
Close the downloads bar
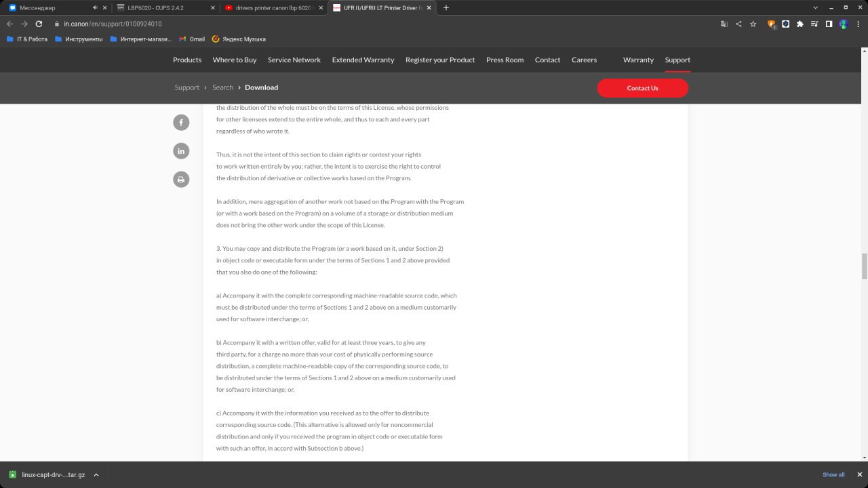(859, 474)
